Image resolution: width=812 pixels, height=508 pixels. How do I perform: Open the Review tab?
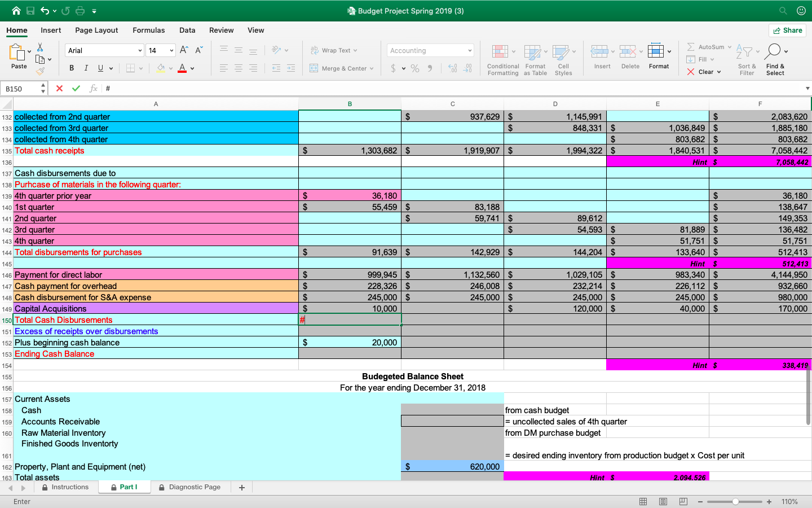pyautogui.click(x=221, y=30)
